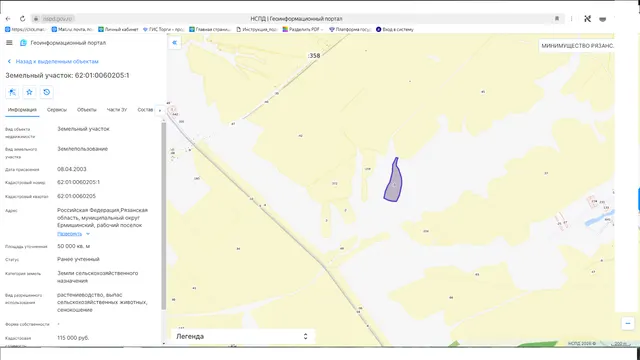The width and height of the screenshot is (640, 360).
Task: Open the browser extensions icon
Action: tap(587, 19)
